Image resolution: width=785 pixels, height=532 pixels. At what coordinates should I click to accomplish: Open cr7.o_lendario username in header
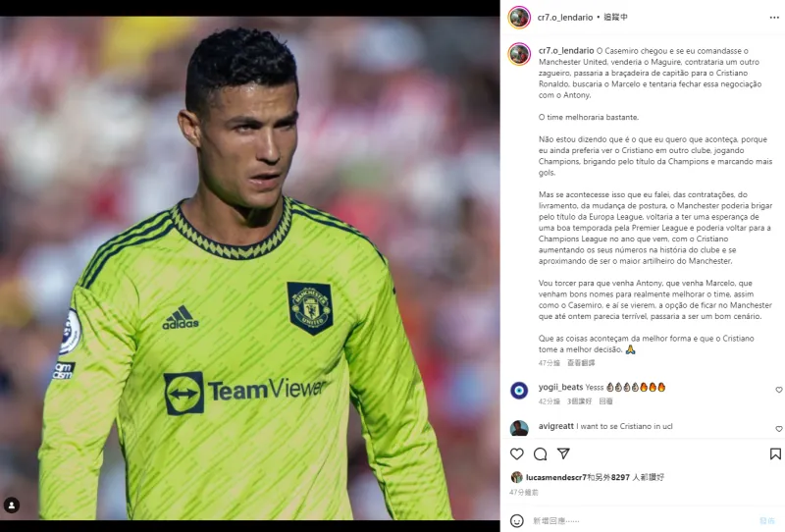coord(565,17)
